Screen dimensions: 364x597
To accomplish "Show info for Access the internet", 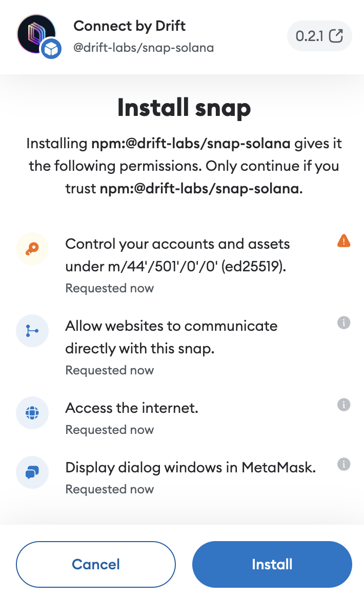I will [343, 405].
